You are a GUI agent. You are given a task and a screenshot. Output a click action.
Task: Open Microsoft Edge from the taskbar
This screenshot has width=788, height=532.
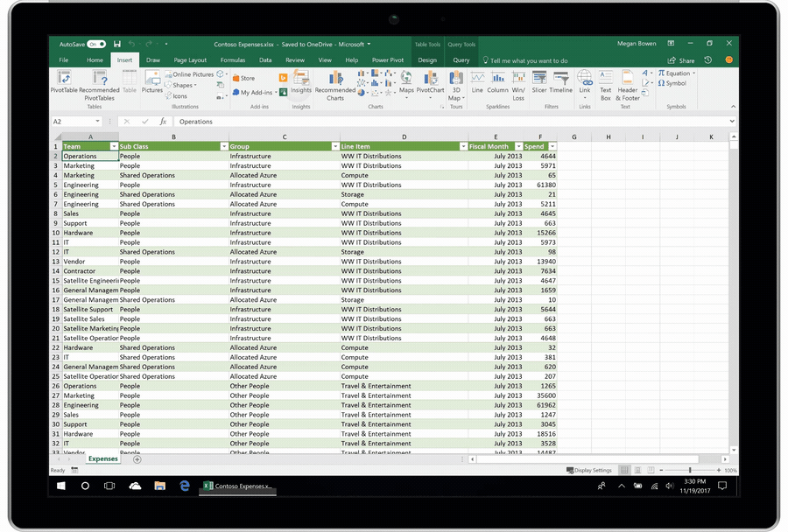[x=185, y=486]
